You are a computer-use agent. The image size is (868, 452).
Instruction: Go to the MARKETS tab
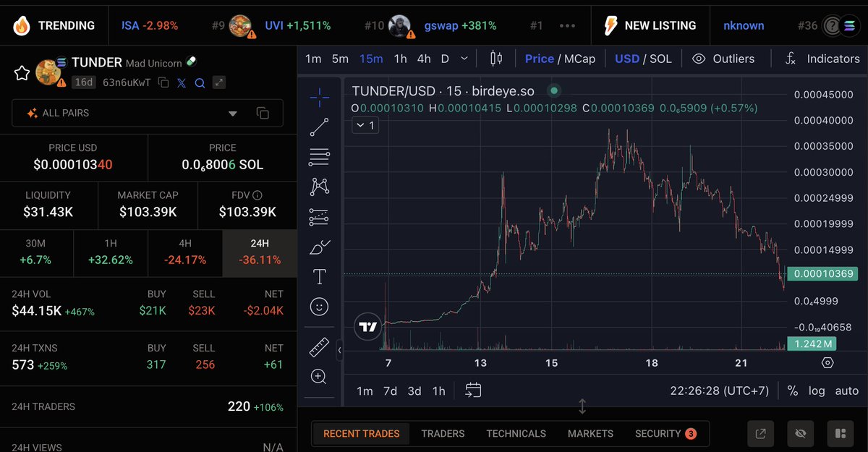pos(590,433)
